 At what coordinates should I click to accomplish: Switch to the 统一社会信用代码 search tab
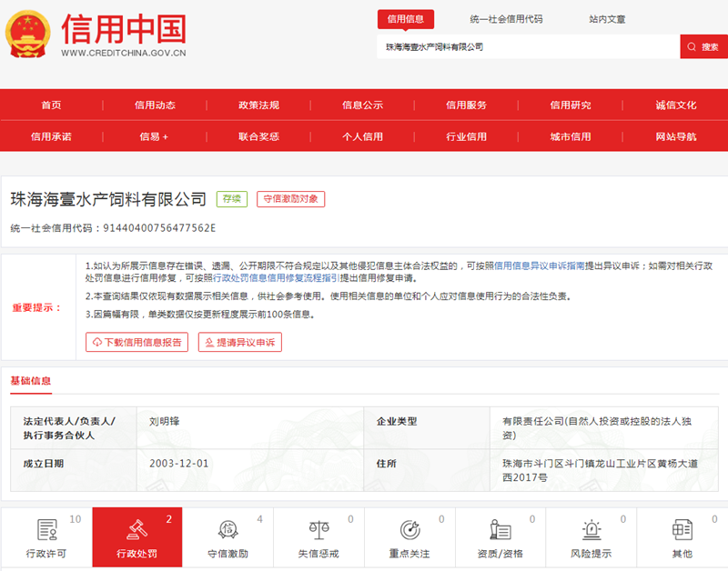point(506,19)
